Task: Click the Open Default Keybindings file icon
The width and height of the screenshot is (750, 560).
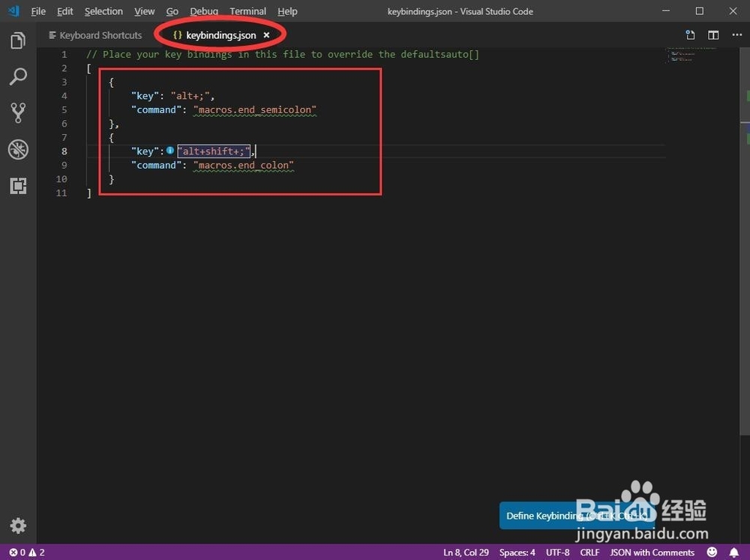Action: (690, 35)
